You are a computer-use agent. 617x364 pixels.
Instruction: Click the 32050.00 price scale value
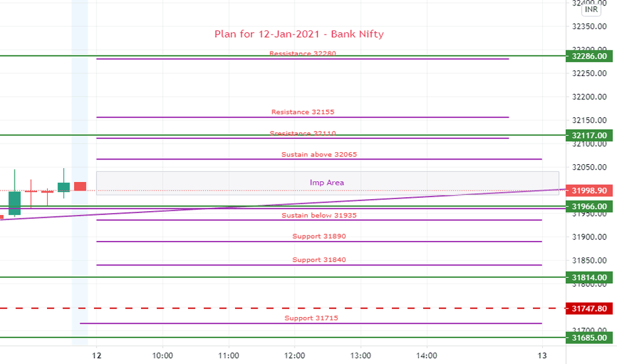click(x=589, y=167)
